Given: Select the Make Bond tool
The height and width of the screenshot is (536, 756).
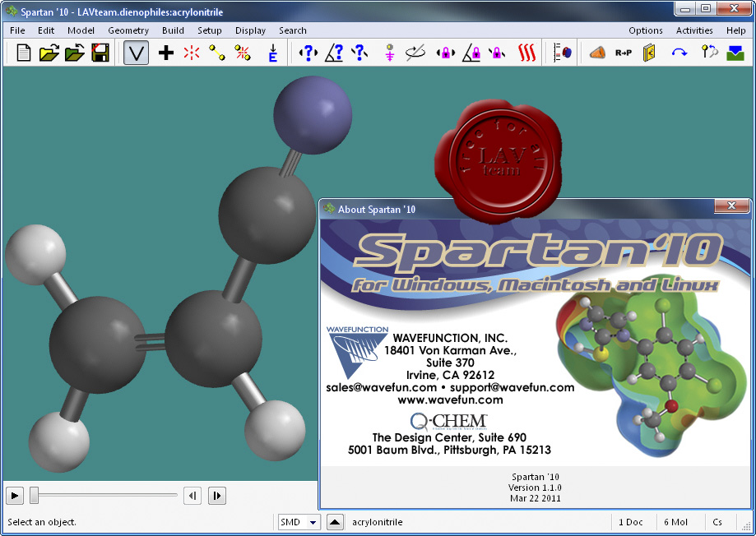Looking at the screenshot, I should pyautogui.click(x=217, y=53).
